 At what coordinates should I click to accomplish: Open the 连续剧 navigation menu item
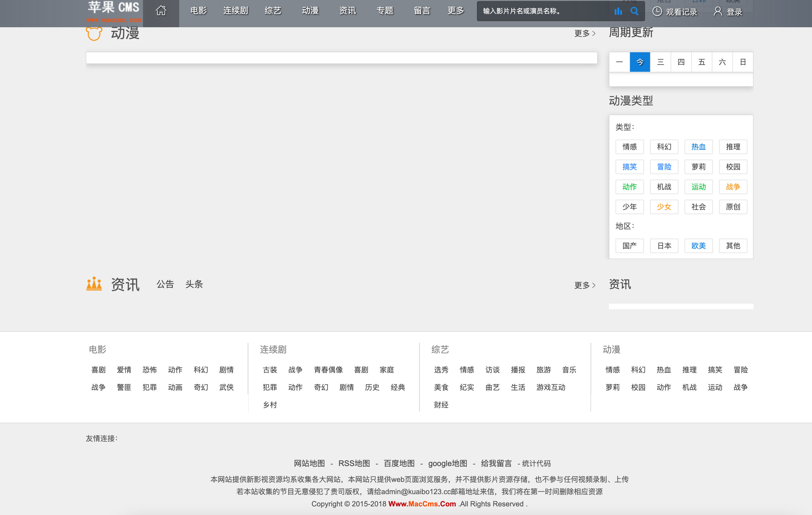235,11
